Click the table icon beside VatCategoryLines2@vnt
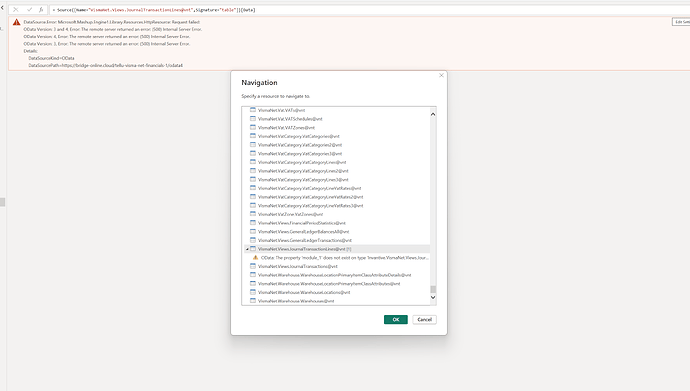The image size is (690, 391). (x=253, y=171)
